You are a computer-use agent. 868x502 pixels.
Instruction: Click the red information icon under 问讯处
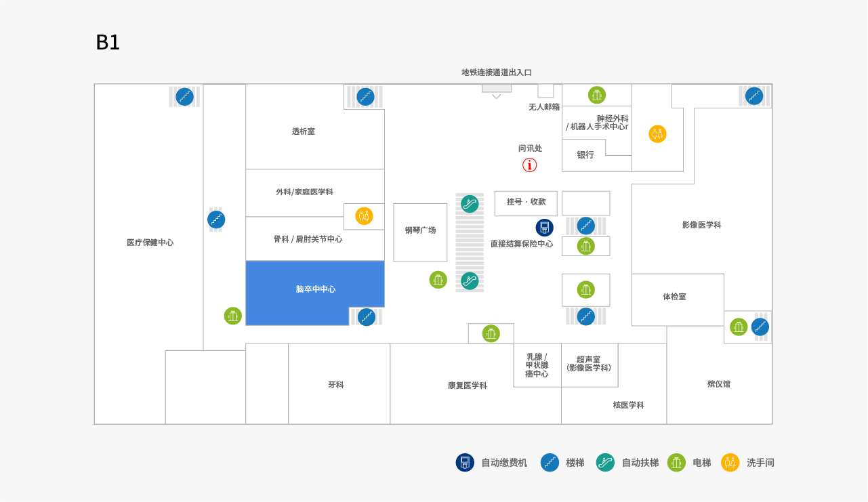(530, 165)
